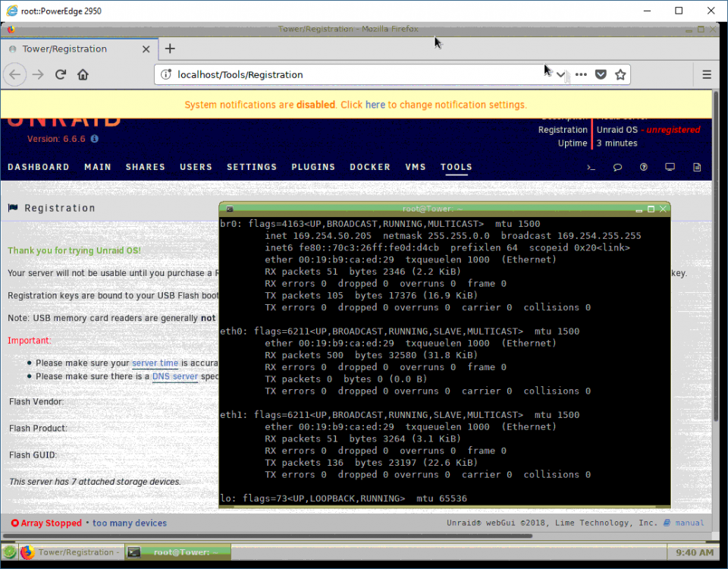Open the PLUGINS menu
The height and width of the screenshot is (569, 728).
pyautogui.click(x=313, y=167)
